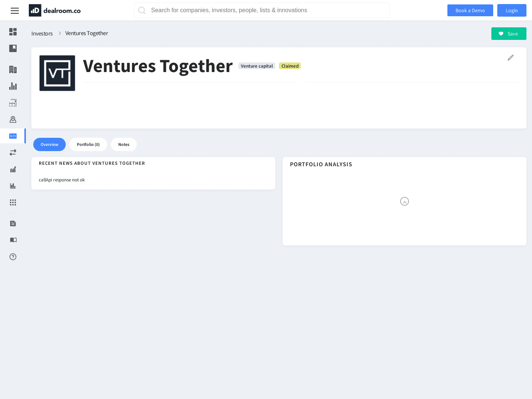
Task: Select the Overview tab
Action: coord(49,144)
